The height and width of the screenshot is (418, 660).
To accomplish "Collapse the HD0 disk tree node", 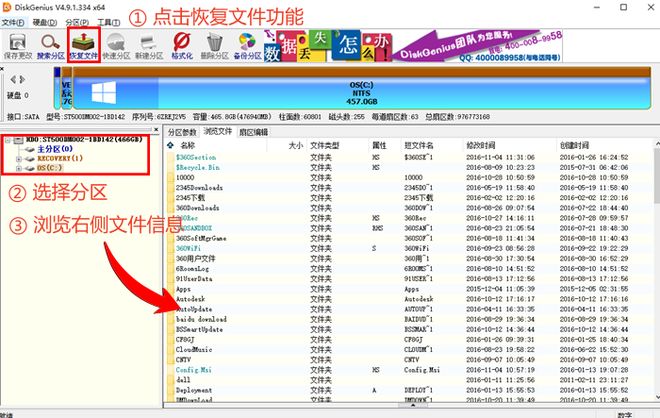I will pyautogui.click(x=8, y=140).
